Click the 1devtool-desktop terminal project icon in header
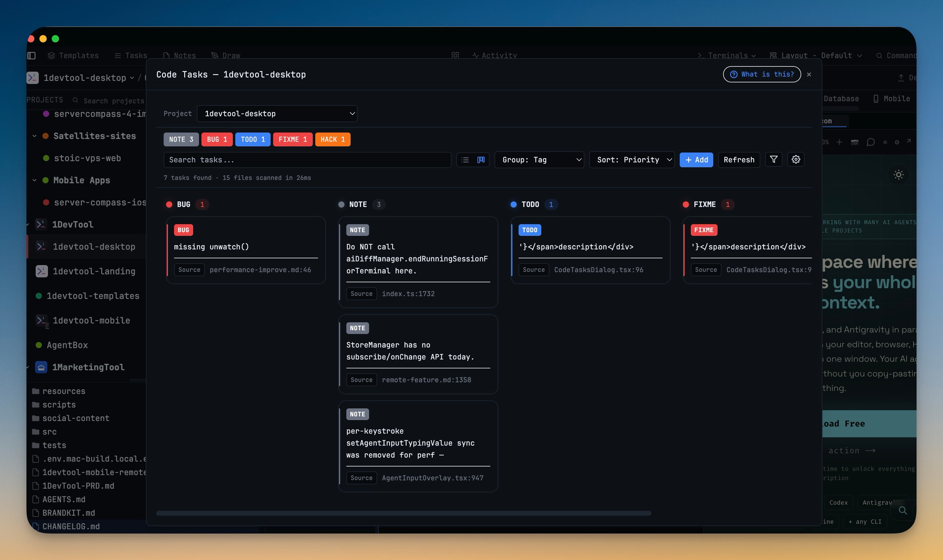The width and height of the screenshot is (943, 560). coord(33,78)
